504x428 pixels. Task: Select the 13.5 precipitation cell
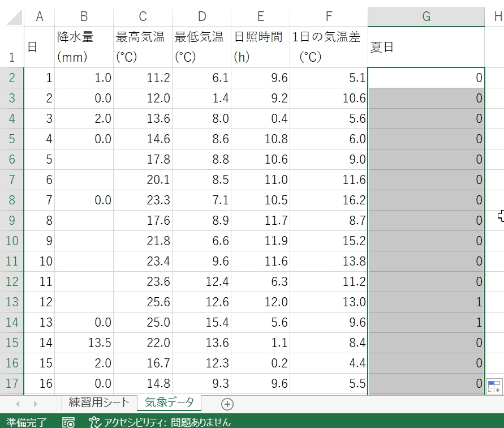[x=84, y=343]
